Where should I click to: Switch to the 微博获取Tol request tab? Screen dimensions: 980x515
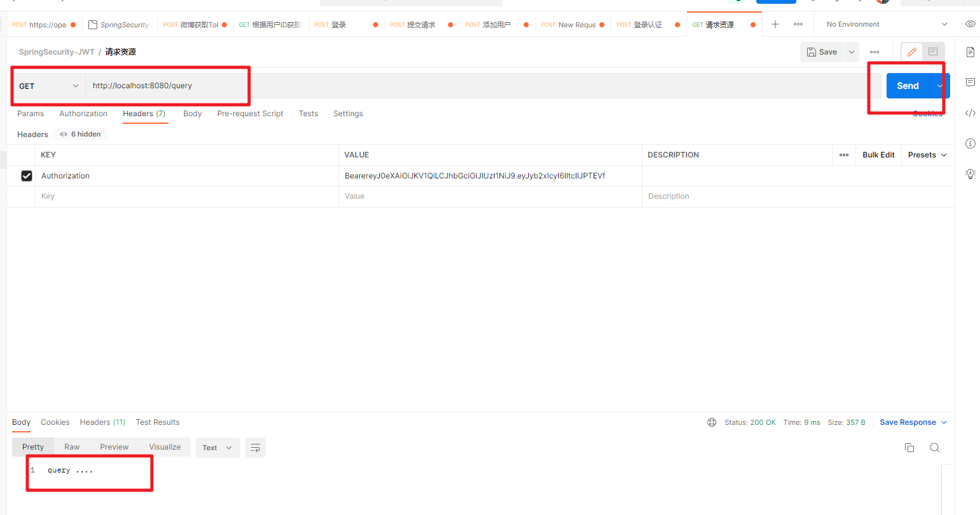[x=195, y=25]
